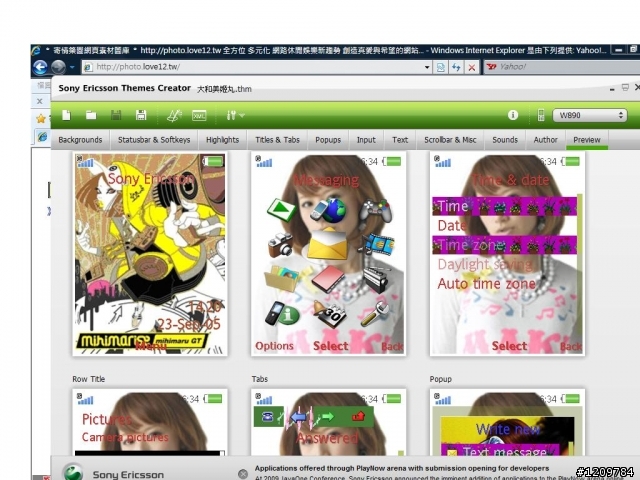
Task: Open the pen and ruler editor icon
Action: coord(174,116)
